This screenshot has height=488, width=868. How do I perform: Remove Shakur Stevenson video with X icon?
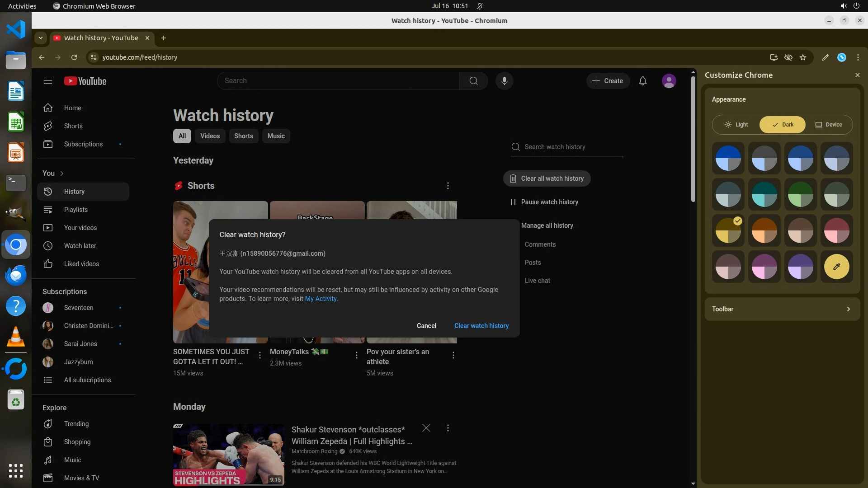tap(426, 428)
